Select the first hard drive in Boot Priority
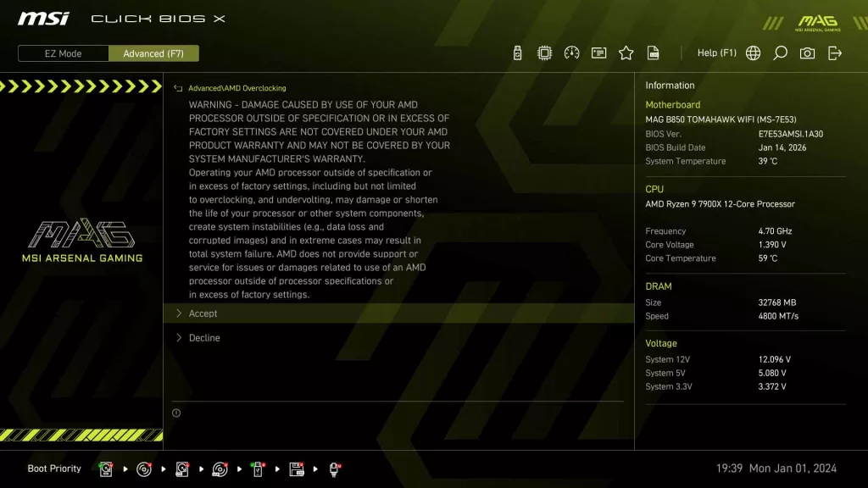 coord(106,469)
